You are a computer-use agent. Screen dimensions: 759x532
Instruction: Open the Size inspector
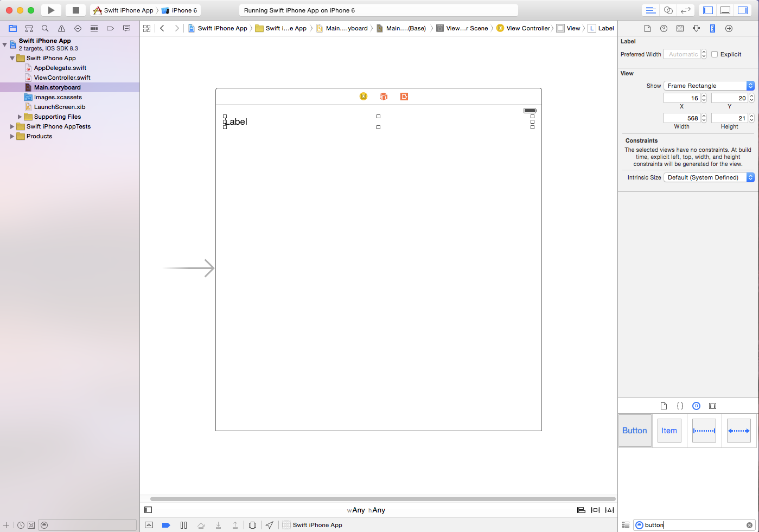pos(712,28)
